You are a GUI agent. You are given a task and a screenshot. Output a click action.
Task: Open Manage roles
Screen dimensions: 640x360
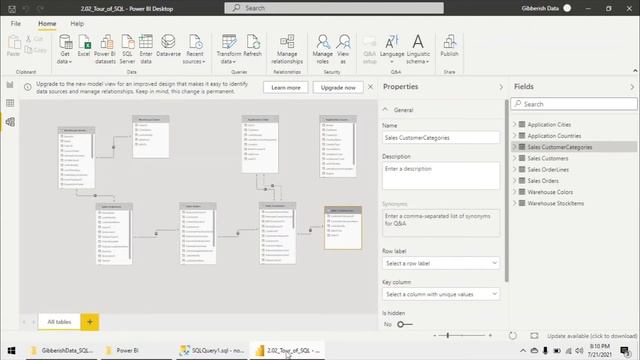click(322, 49)
